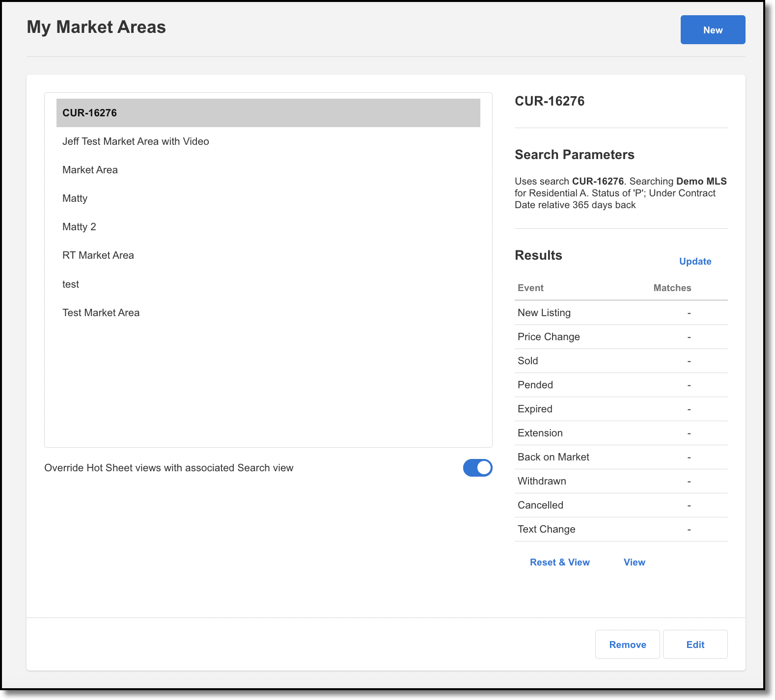Select the Sold event row
775x700 pixels.
click(x=621, y=361)
